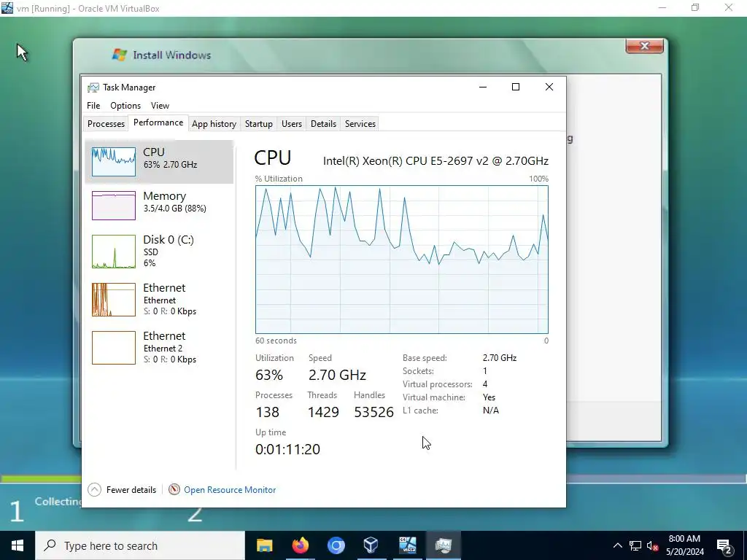Switch to the Performance tab
The height and width of the screenshot is (560, 747).
[x=158, y=122]
